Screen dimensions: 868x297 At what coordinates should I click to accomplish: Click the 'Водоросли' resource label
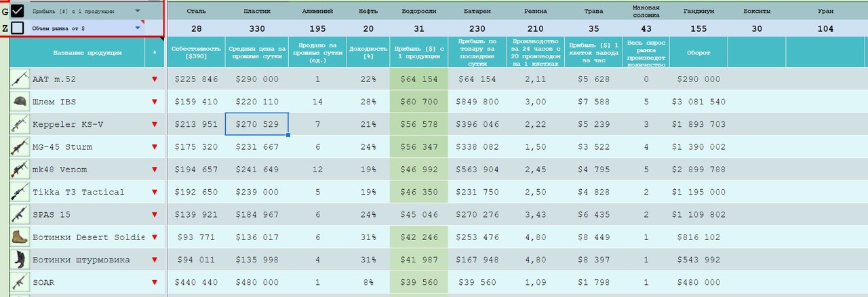point(419,12)
